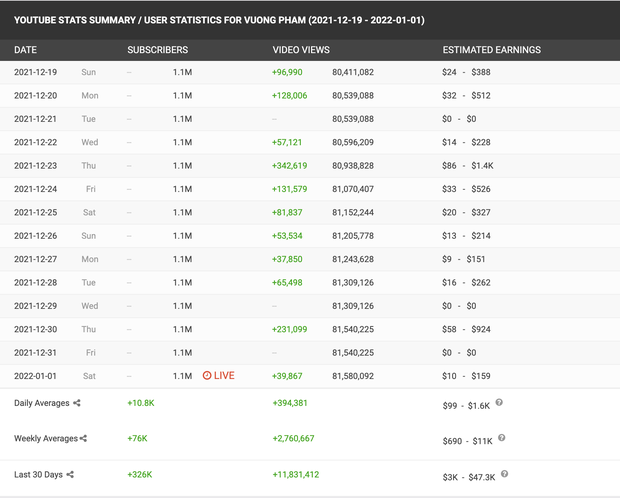Viewport: 620px width, 498px height.
Task: Click earnings $9 - $151
Action: coord(463,259)
